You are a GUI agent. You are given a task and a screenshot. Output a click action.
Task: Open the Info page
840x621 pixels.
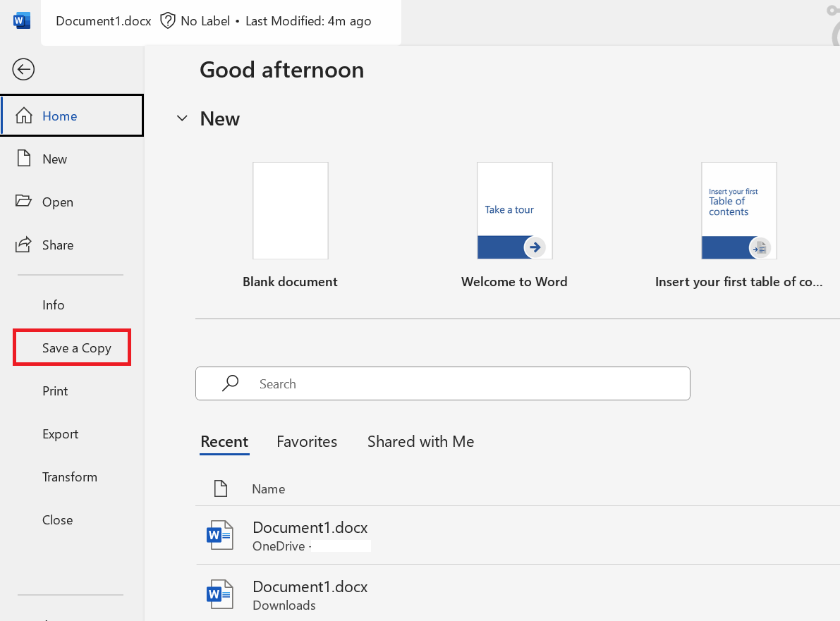[73, 305]
